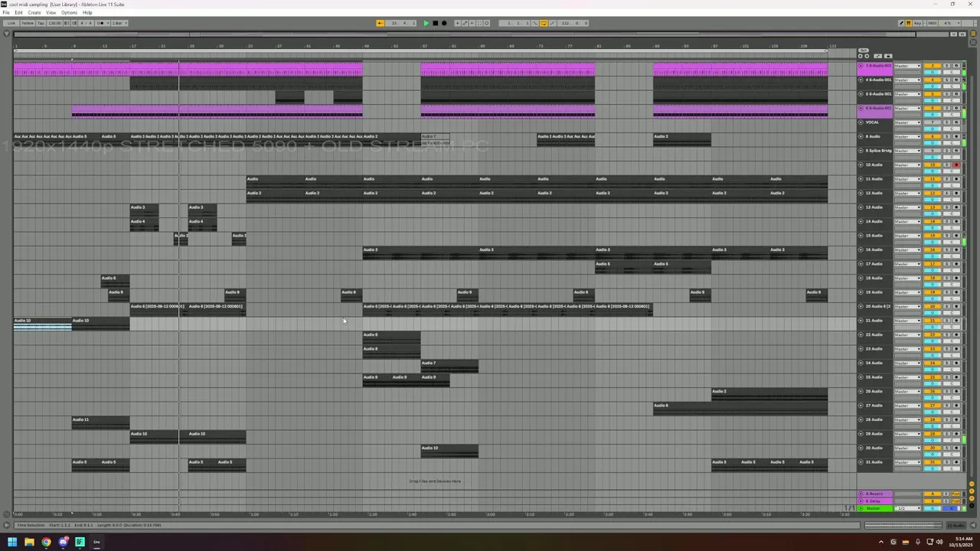Open MIDI Map Mode

(933, 23)
